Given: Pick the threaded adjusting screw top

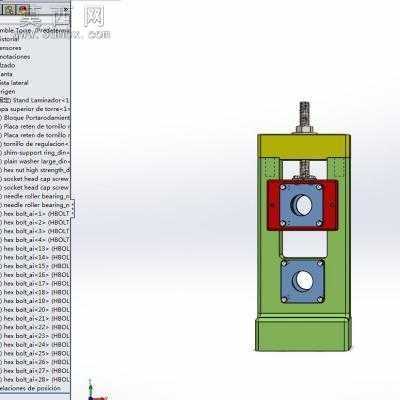Looking at the screenshot, I should [304, 113].
